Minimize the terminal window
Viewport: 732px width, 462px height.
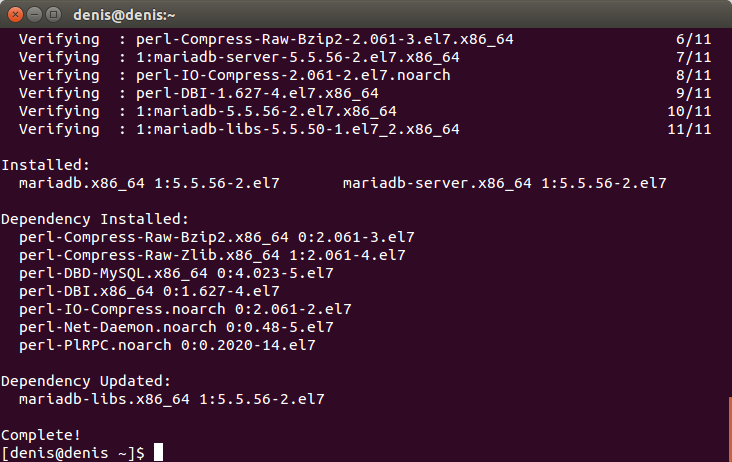pyautogui.click(x=35, y=15)
